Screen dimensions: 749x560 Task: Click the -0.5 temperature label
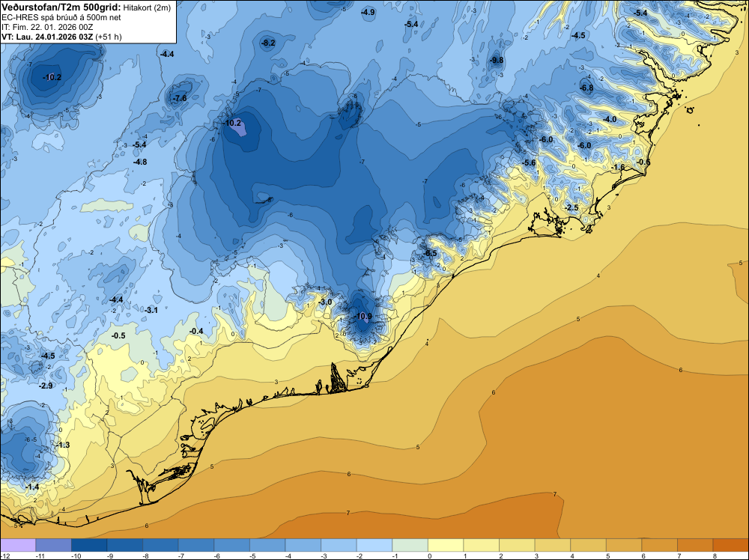pos(118,336)
